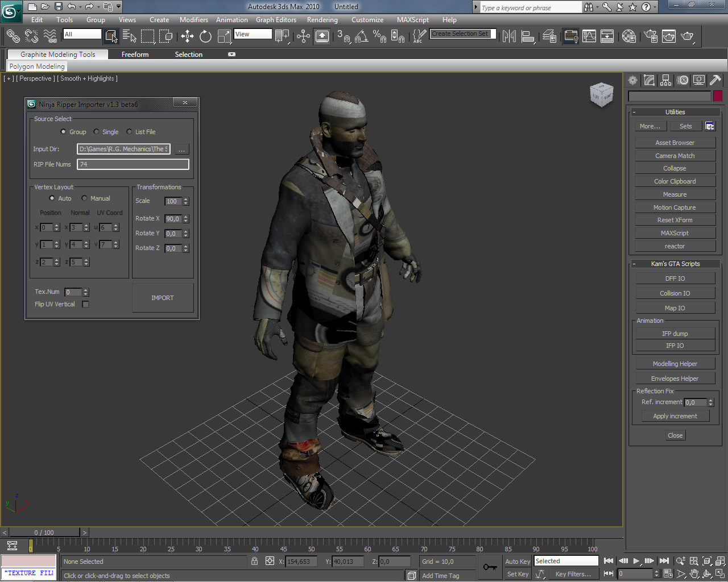
Task: Click the ViewCube in the viewport
Action: [601, 95]
